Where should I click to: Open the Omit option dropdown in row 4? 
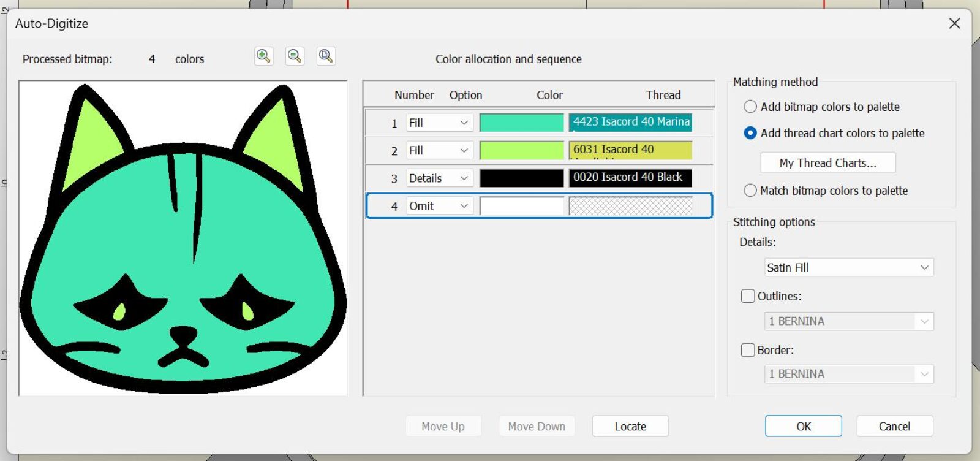[440, 206]
